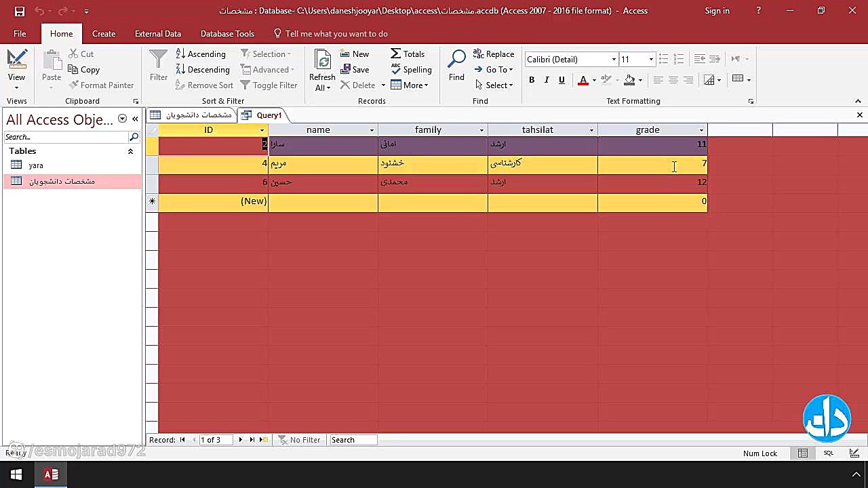Align text left
The image size is (868, 488).
pos(658,80)
